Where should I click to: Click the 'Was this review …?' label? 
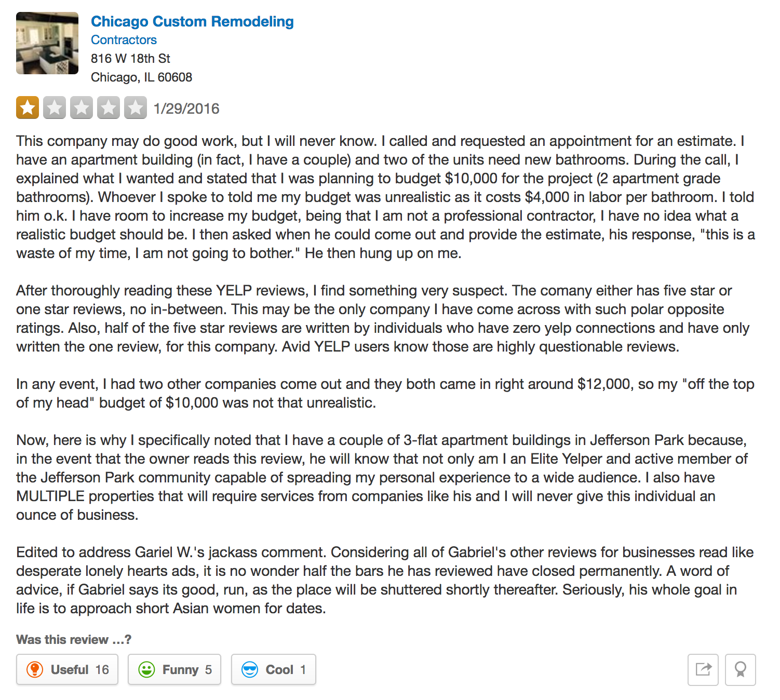[74, 639]
